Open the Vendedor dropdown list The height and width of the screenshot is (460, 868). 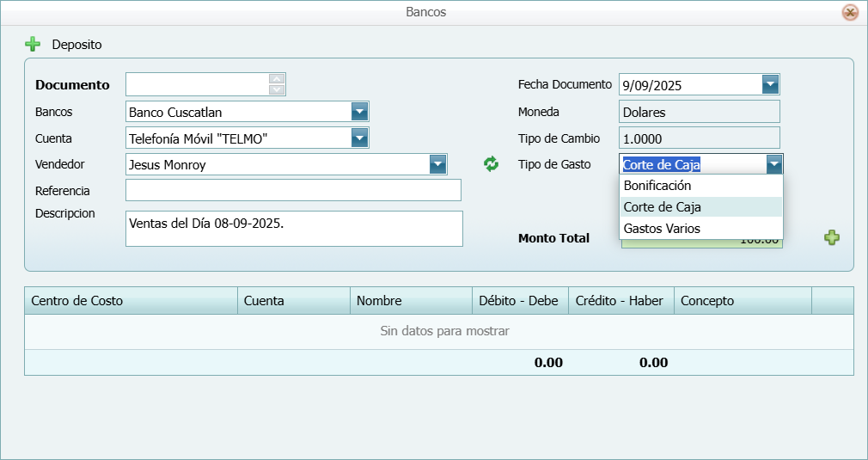tap(437, 165)
